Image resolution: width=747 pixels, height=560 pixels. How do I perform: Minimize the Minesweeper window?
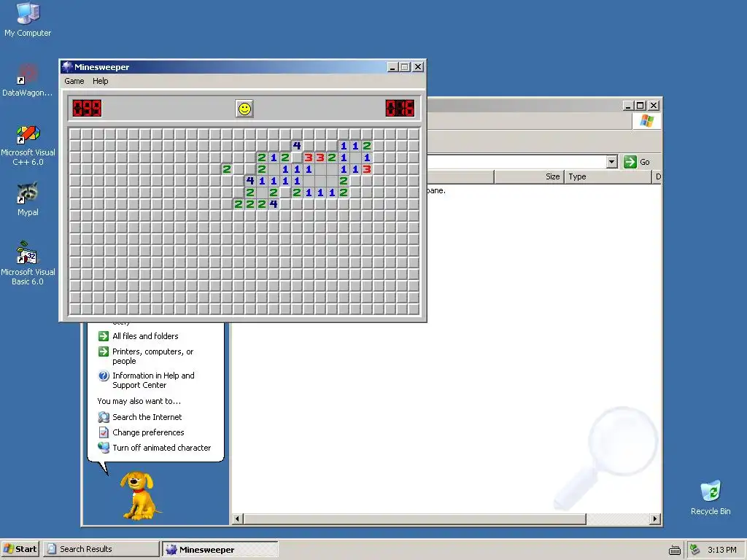coord(392,67)
